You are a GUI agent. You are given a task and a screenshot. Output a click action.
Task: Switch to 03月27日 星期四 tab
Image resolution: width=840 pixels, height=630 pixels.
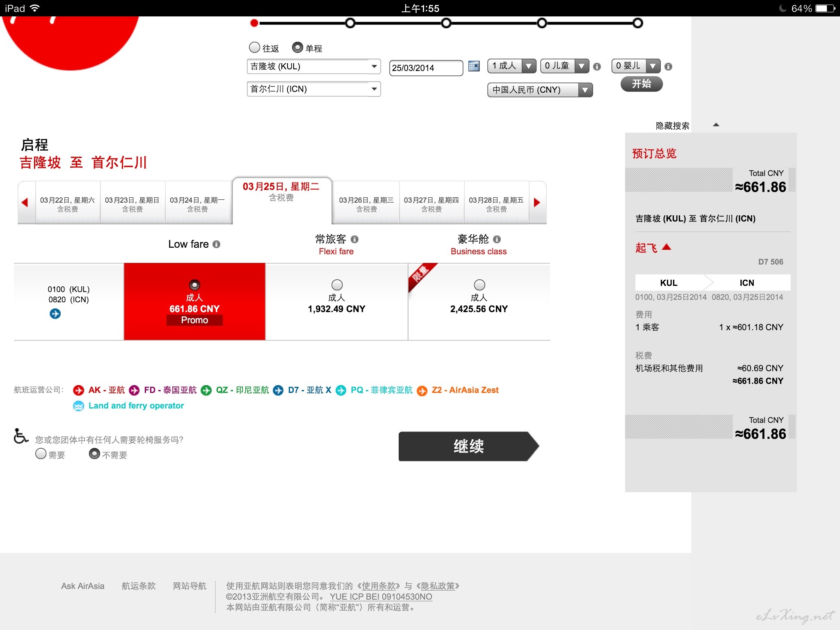click(431, 204)
